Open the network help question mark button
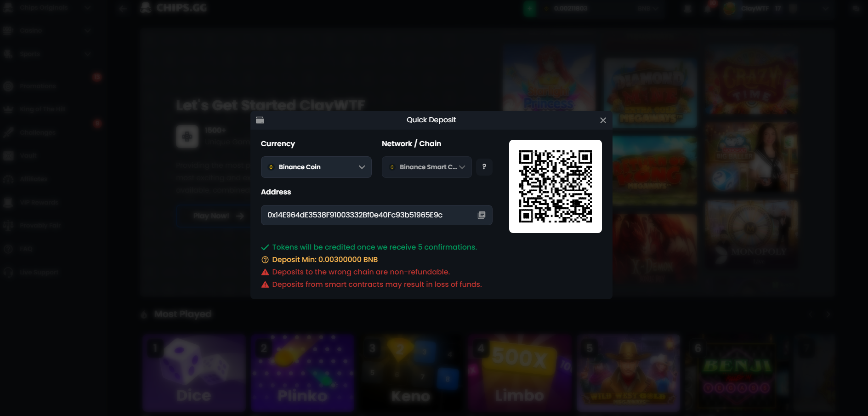Image resolution: width=868 pixels, height=416 pixels. tap(484, 167)
